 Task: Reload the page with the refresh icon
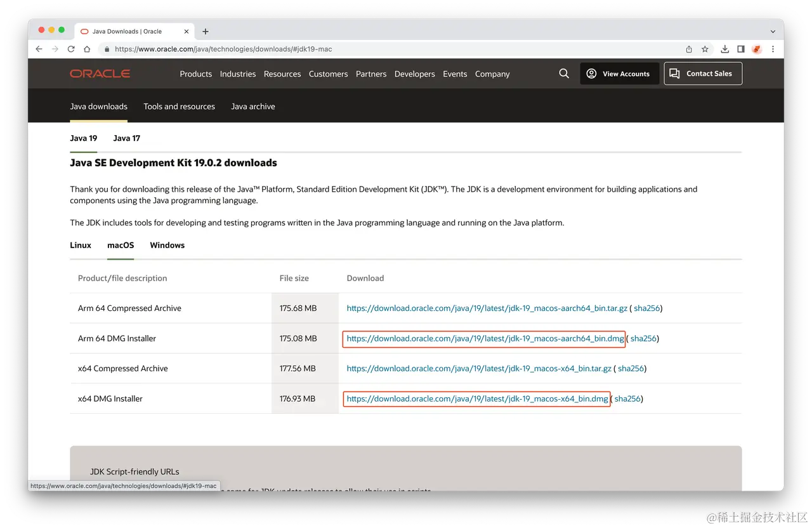(x=71, y=49)
